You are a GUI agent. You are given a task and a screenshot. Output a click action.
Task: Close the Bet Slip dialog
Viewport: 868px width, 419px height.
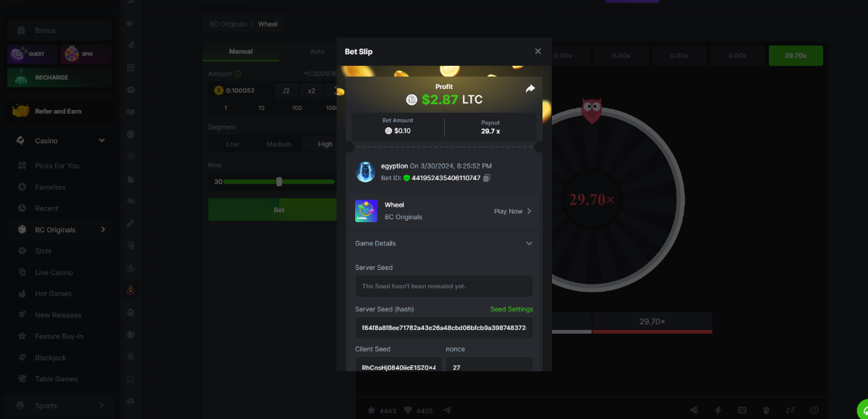[537, 51]
